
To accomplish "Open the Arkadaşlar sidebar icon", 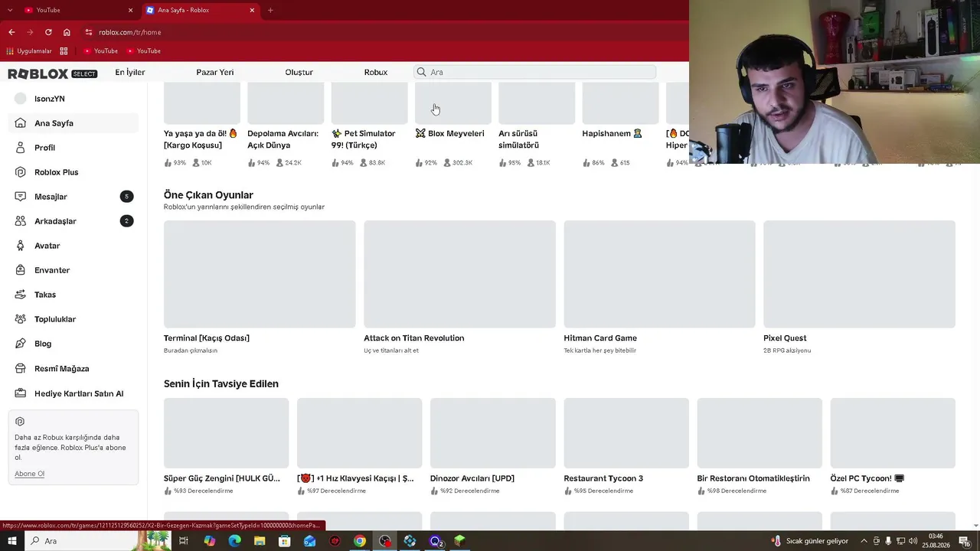I will 21,221.
